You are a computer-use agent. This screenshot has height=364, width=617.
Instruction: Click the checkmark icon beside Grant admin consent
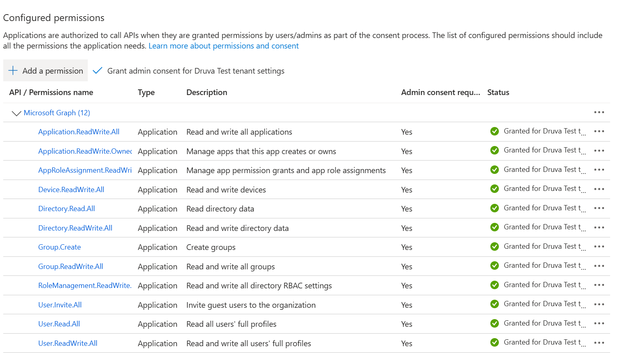(x=97, y=70)
